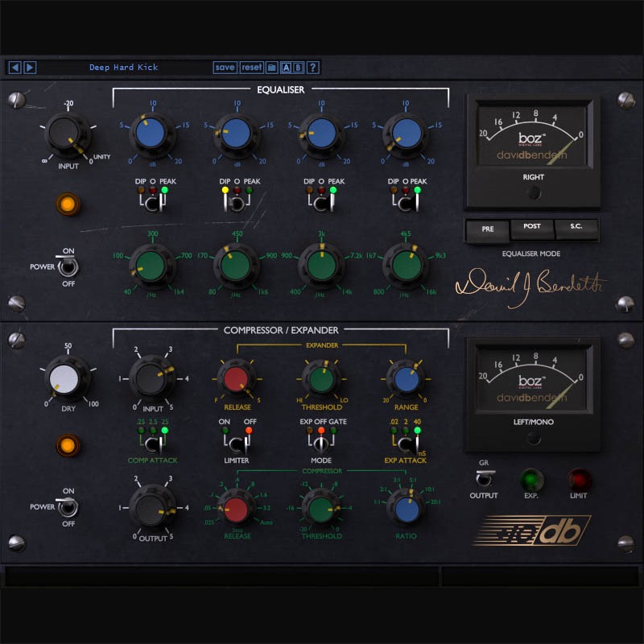
Task: Click the second band yellow DIP LED
Action: (x=225, y=190)
